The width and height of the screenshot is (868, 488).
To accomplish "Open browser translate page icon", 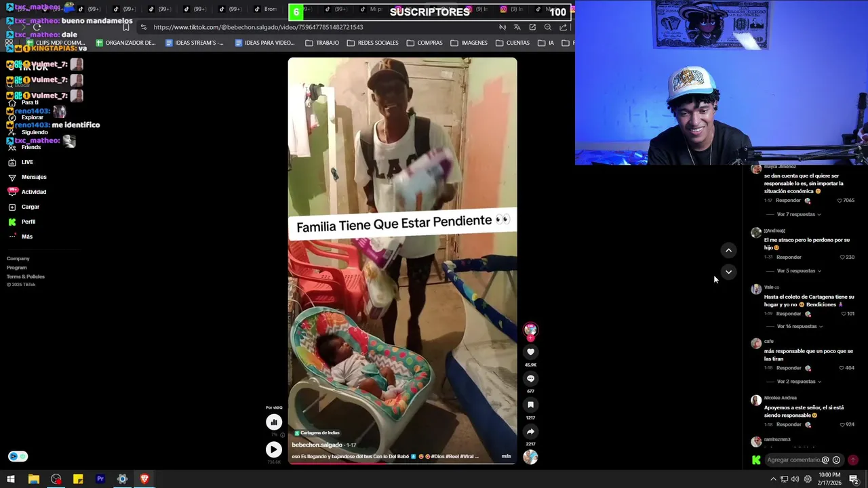I will [517, 27].
